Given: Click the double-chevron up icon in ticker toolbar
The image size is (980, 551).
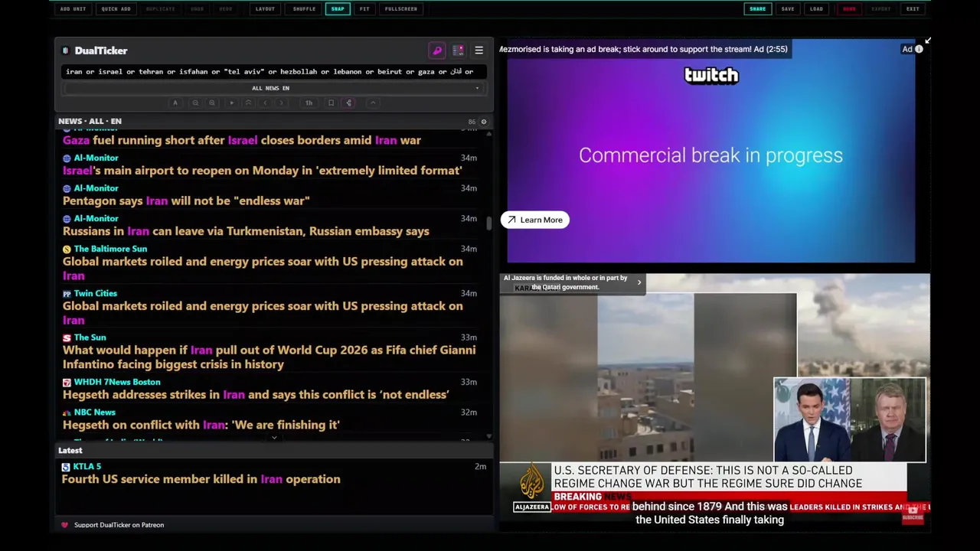Looking at the screenshot, I should 248,103.
